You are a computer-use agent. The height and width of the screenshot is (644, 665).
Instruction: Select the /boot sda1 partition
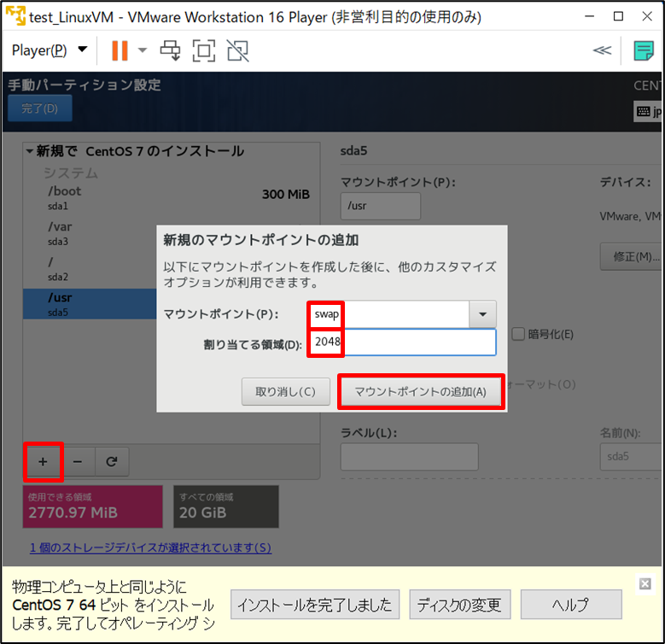pyautogui.click(x=172, y=197)
